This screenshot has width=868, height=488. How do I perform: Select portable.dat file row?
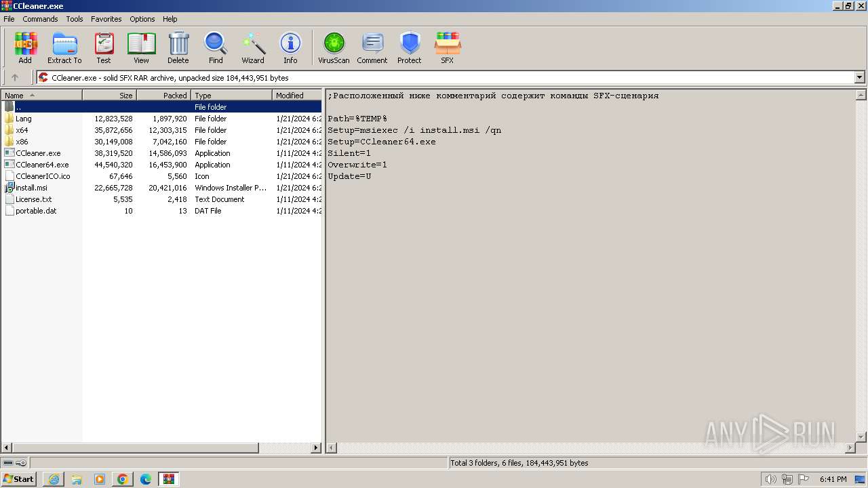point(161,211)
